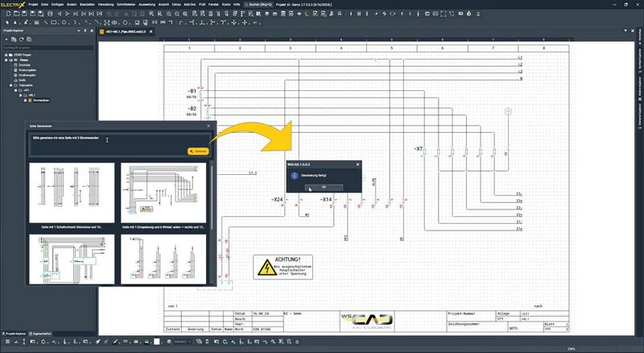Click the explorer filter input field
Screen dimensions: 644x353
(x=48, y=48)
